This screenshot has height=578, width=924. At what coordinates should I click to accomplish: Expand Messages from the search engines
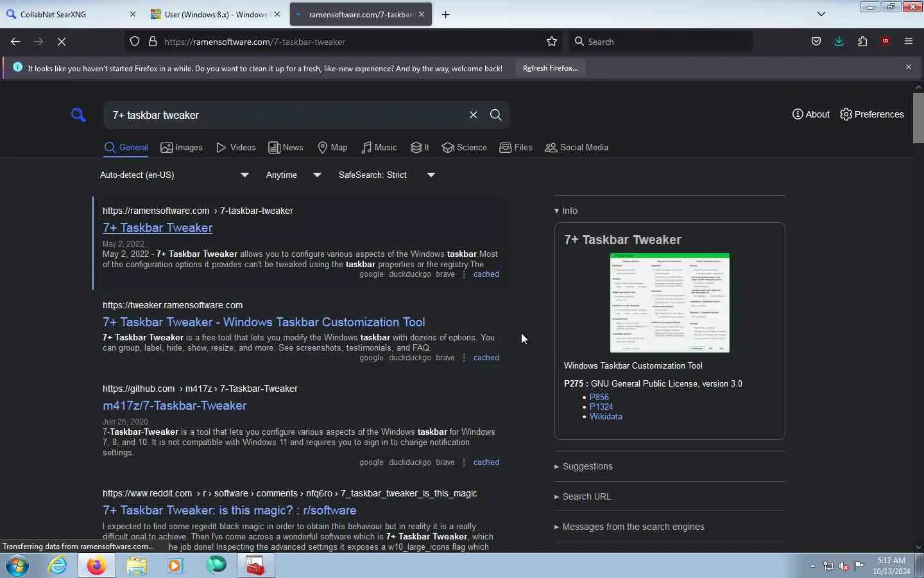629,527
